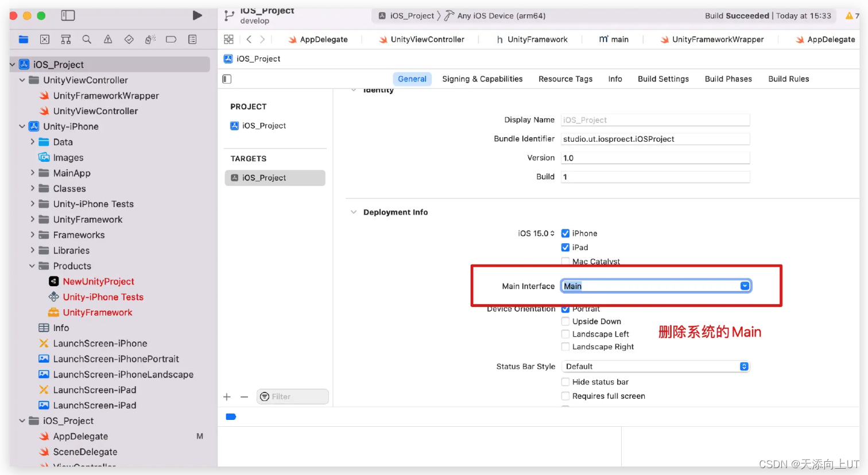
Task: Open the UnityFramework header editor tab
Action: (532, 39)
